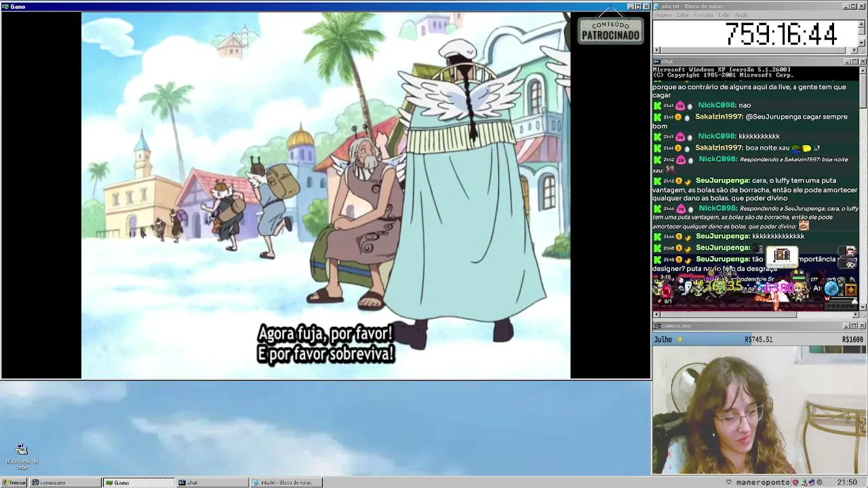This screenshot has width=868, height=488.
Task: Open the Editar menu in Bloco de notas
Action: [x=683, y=15]
